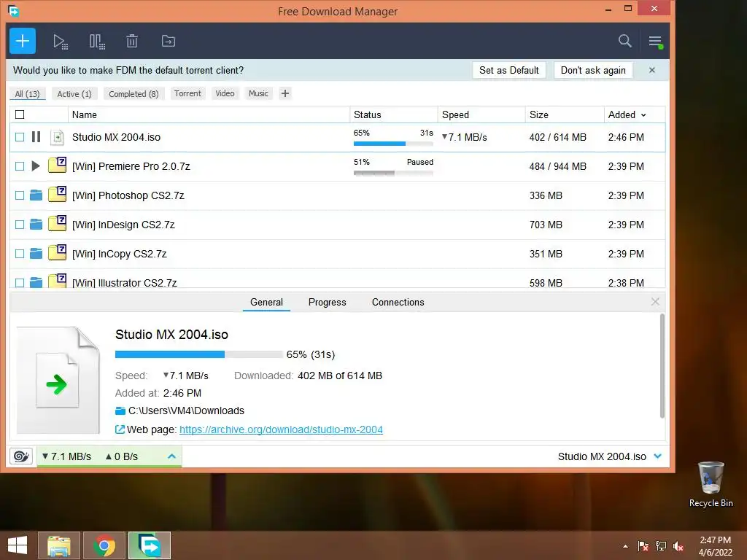Open the search magnifier

(x=625, y=41)
